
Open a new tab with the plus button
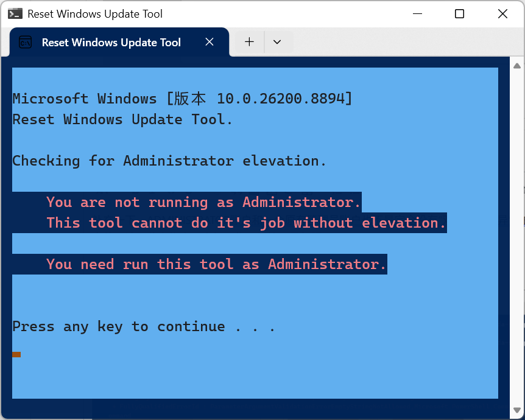pyautogui.click(x=250, y=42)
